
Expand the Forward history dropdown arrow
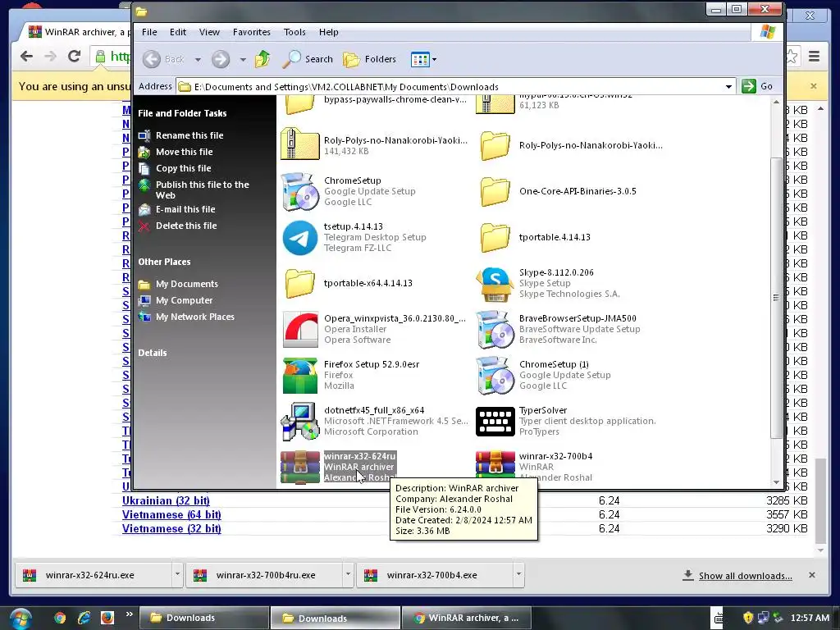pyautogui.click(x=243, y=59)
